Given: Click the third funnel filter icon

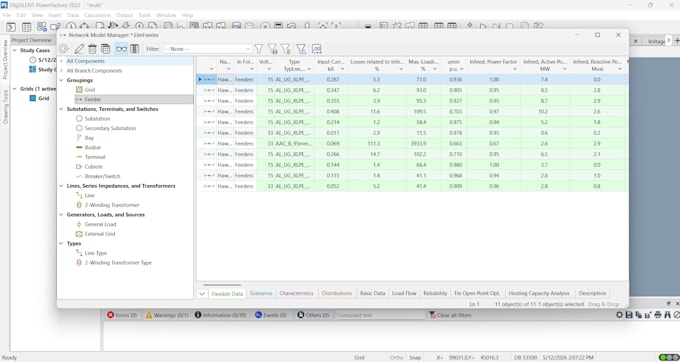Looking at the screenshot, I should click(x=285, y=49).
